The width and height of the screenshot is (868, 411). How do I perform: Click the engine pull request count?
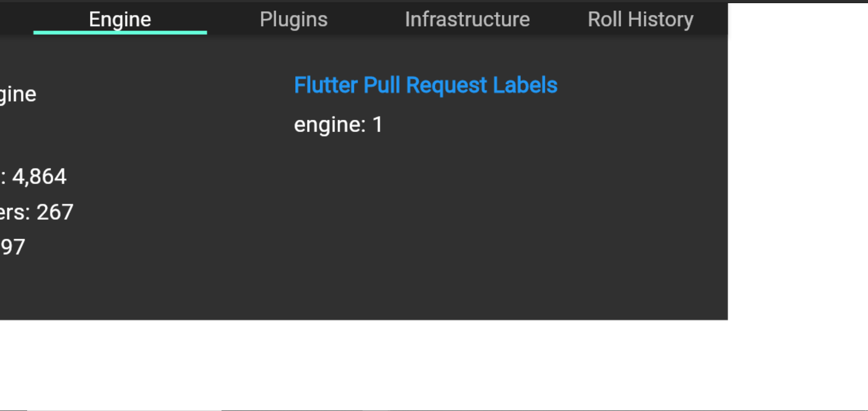click(x=338, y=124)
